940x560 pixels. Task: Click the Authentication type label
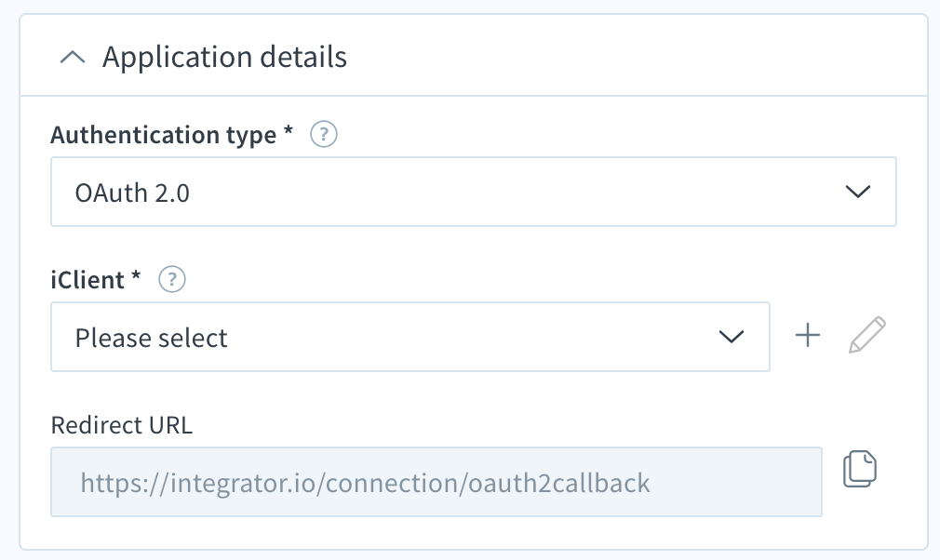click(164, 135)
